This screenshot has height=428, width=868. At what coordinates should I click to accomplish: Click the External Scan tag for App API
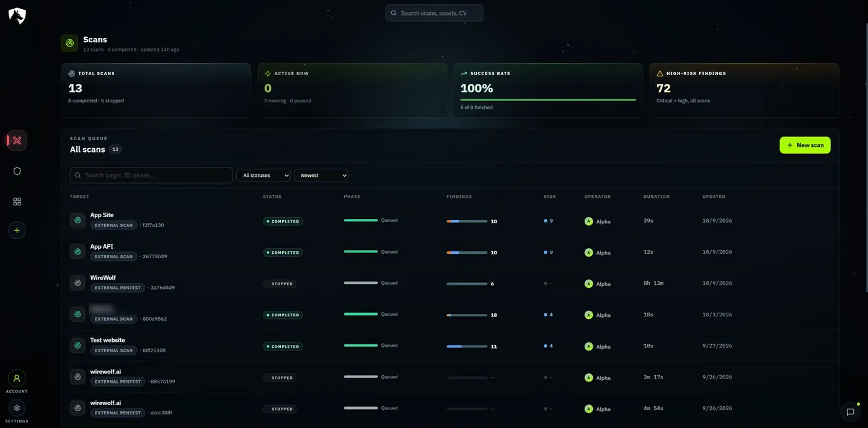point(113,256)
